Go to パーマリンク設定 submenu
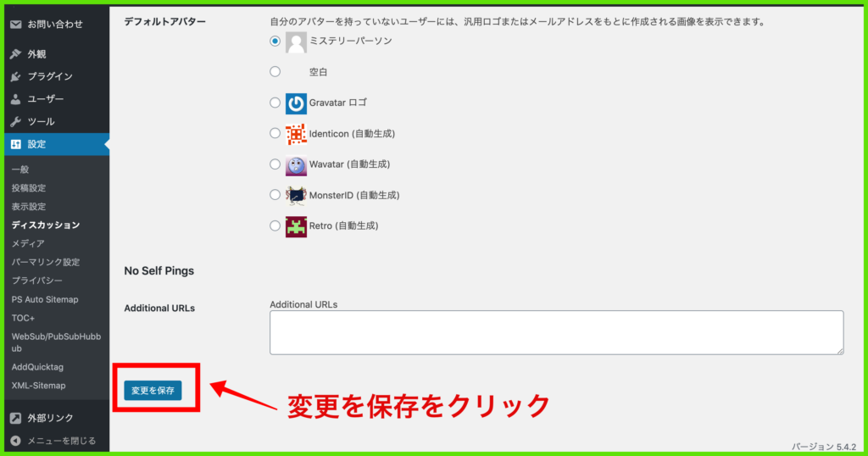 click(46, 262)
